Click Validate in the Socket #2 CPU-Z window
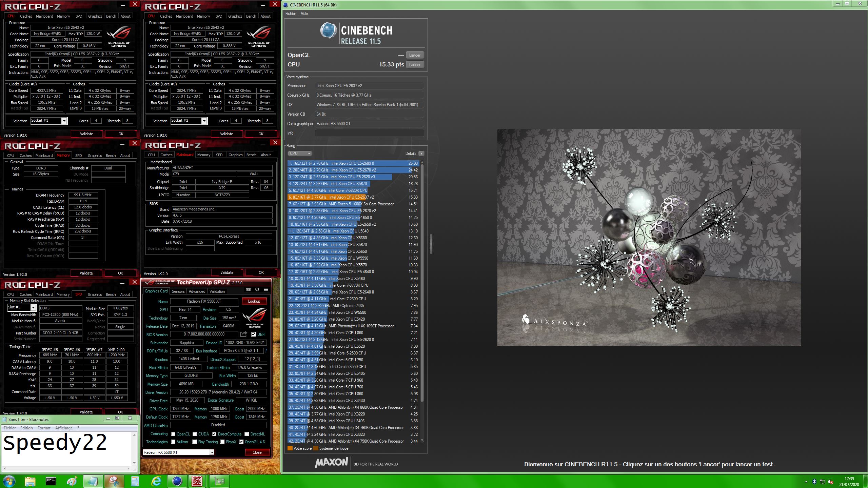This screenshot has height=488, width=868. click(226, 134)
